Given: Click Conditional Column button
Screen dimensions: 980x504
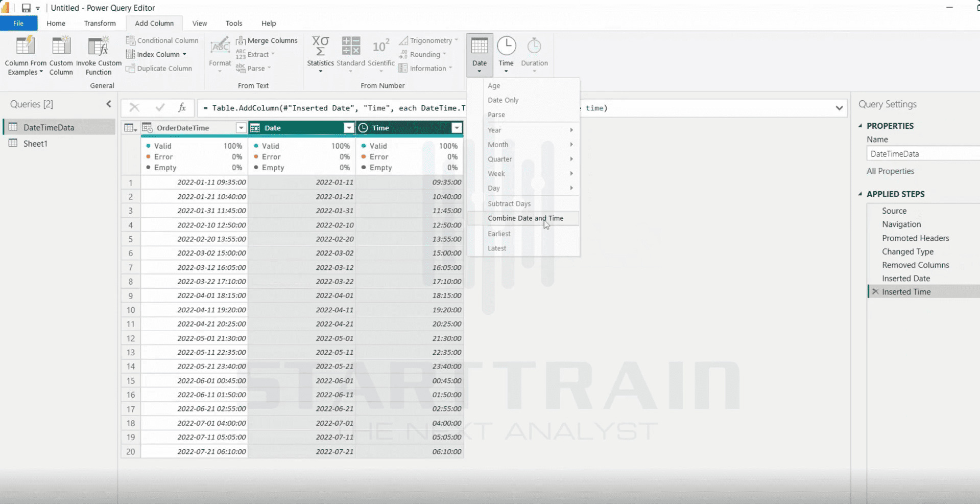Looking at the screenshot, I should [x=162, y=40].
